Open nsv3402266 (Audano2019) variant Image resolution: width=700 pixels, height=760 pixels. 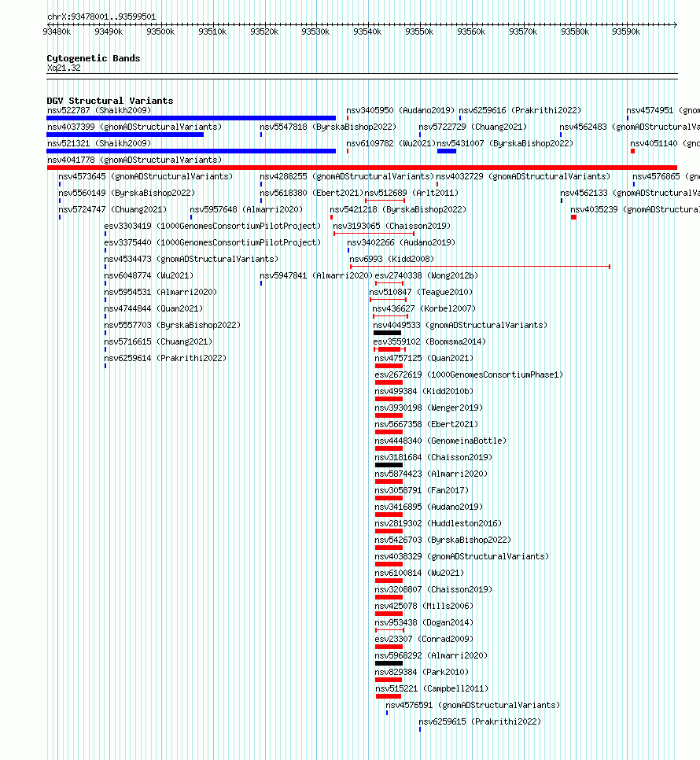coord(401,242)
